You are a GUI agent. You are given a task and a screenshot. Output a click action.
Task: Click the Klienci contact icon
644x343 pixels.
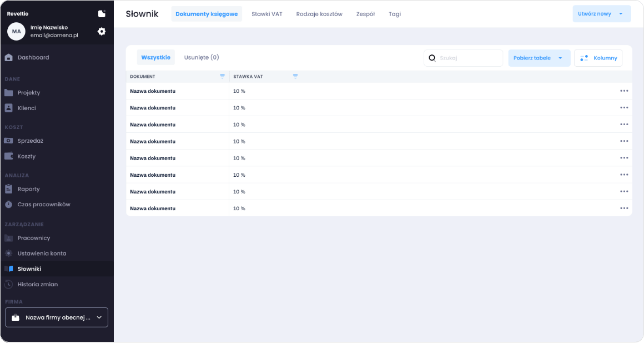[8, 108]
